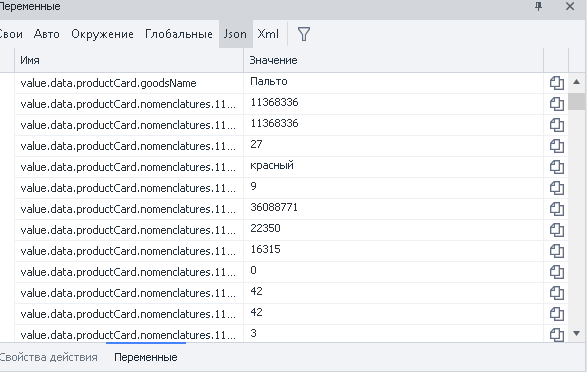
Task: Select the Json tab
Action: click(x=235, y=34)
